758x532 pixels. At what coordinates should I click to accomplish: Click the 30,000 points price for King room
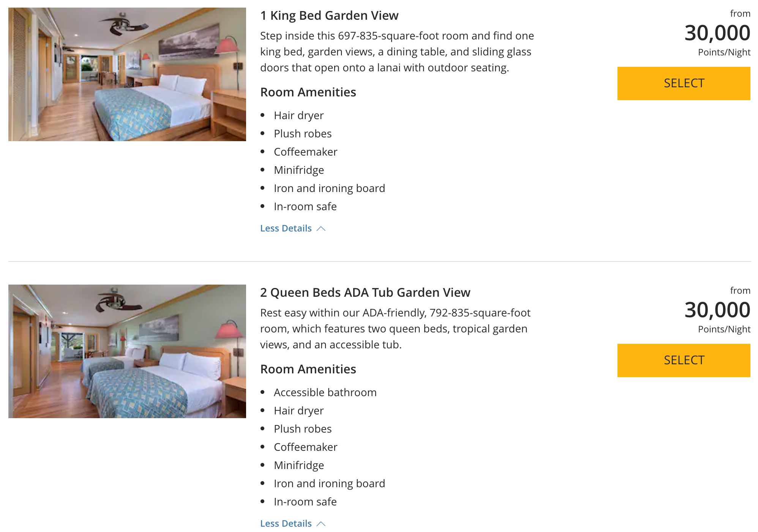717,33
